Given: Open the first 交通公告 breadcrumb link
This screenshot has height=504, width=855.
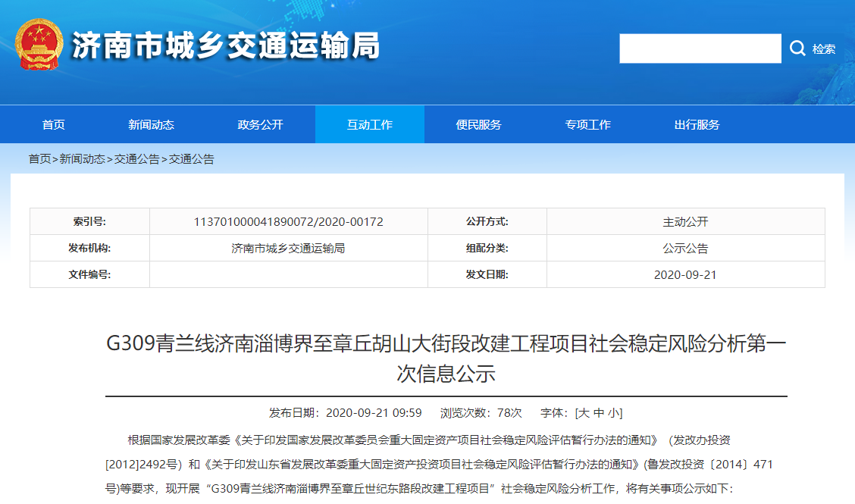Looking at the screenshot, I should pos(137,159).
